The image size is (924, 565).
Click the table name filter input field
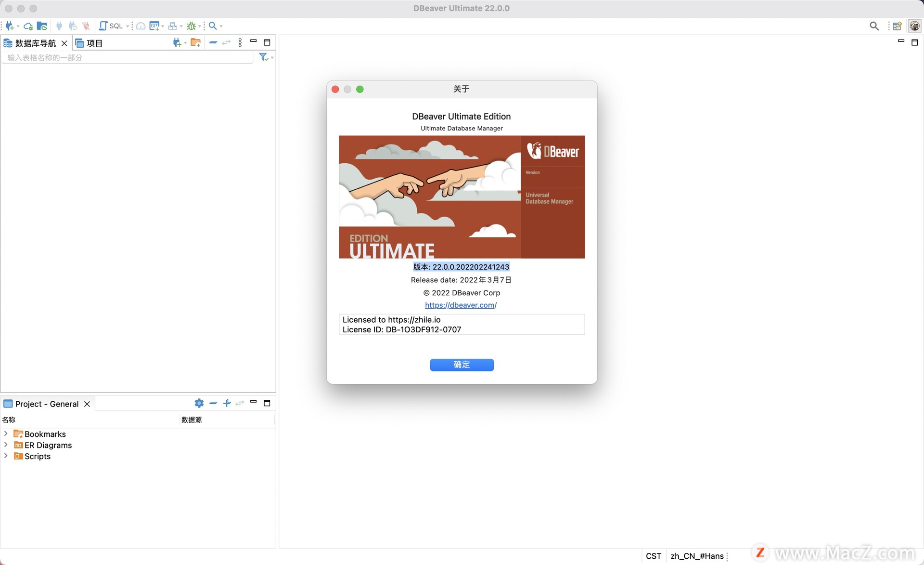[x=128, y=58]
